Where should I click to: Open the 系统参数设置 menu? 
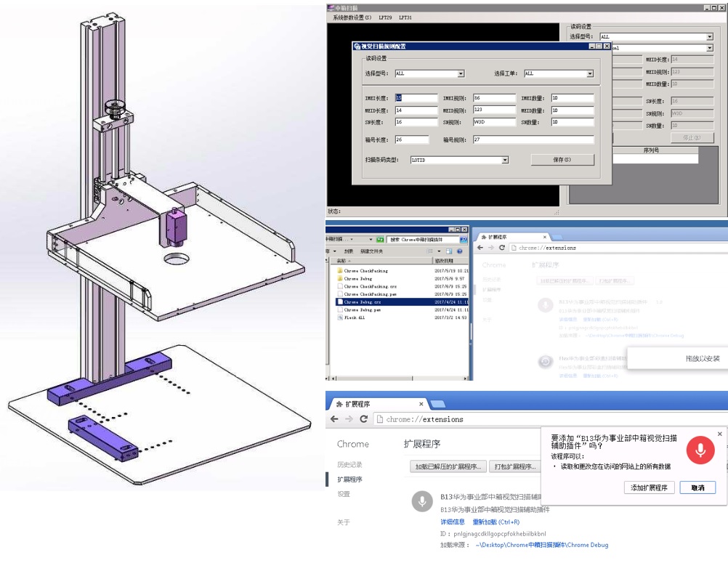[352, 17]
